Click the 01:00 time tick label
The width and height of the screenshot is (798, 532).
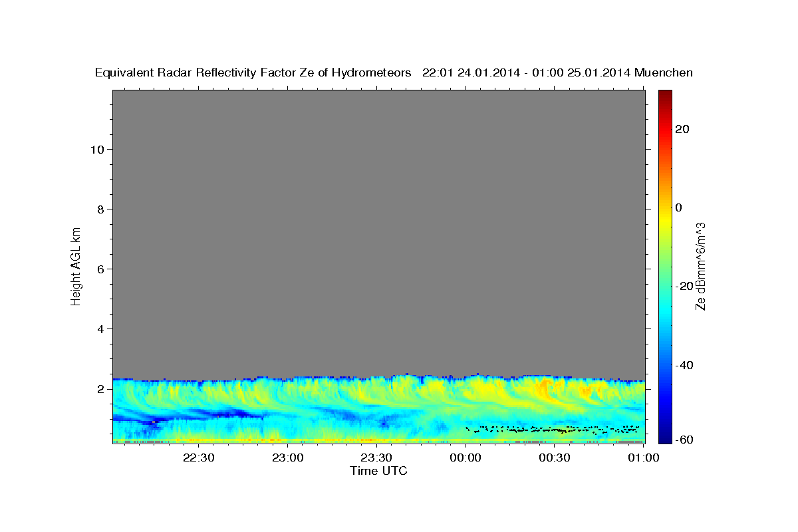point(643,458)
